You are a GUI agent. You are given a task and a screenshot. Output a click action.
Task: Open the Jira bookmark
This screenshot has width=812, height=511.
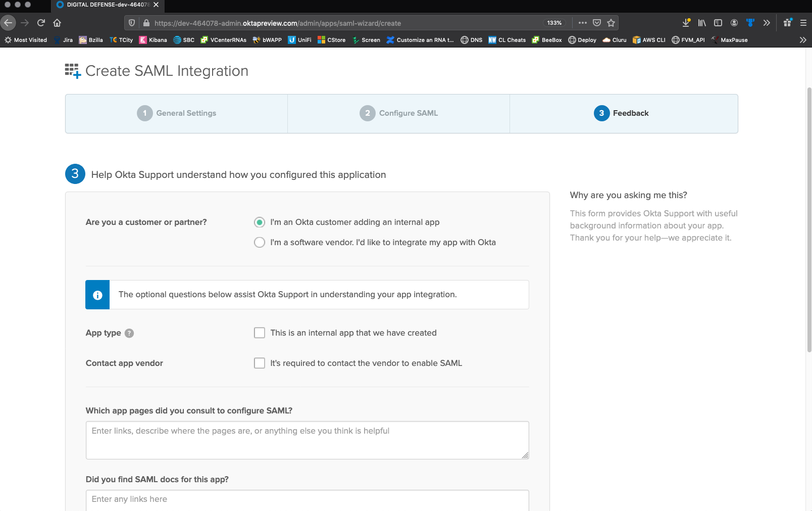click(x=64, y=40)
